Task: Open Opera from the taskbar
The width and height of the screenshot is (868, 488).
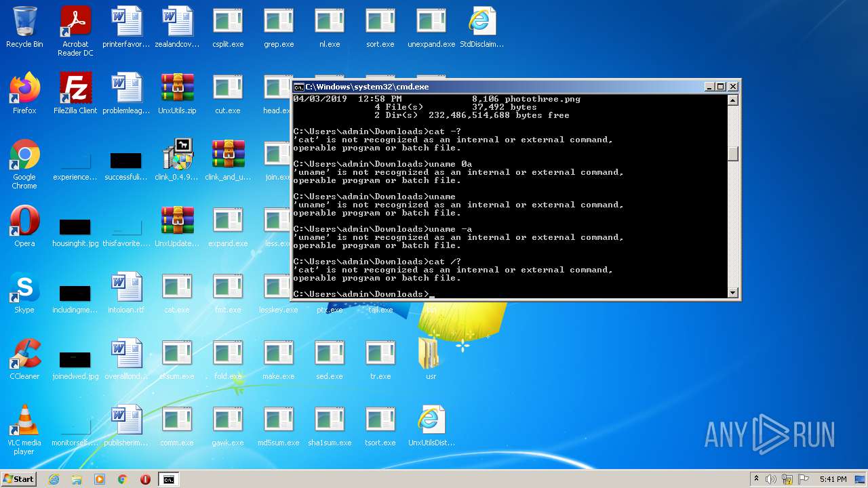Action: click(x=145, y=479)
